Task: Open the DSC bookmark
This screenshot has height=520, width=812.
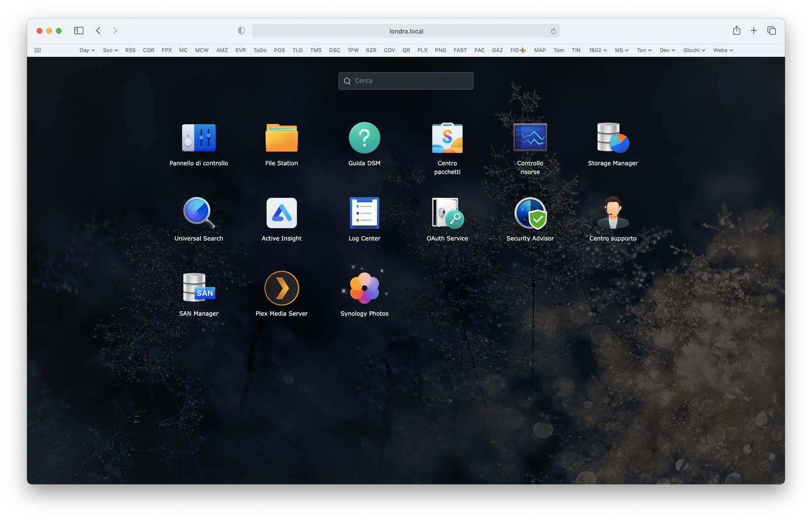Action: pyautogui.click(x=334, y=50)
